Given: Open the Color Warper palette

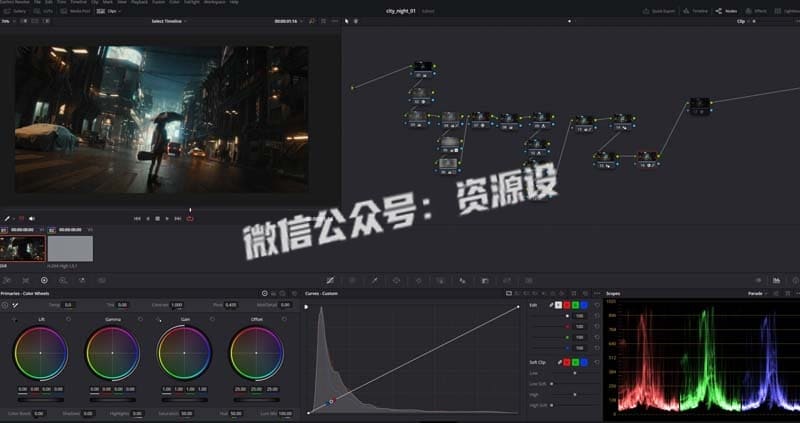Looking at the screenshot, I should point(352,280).
